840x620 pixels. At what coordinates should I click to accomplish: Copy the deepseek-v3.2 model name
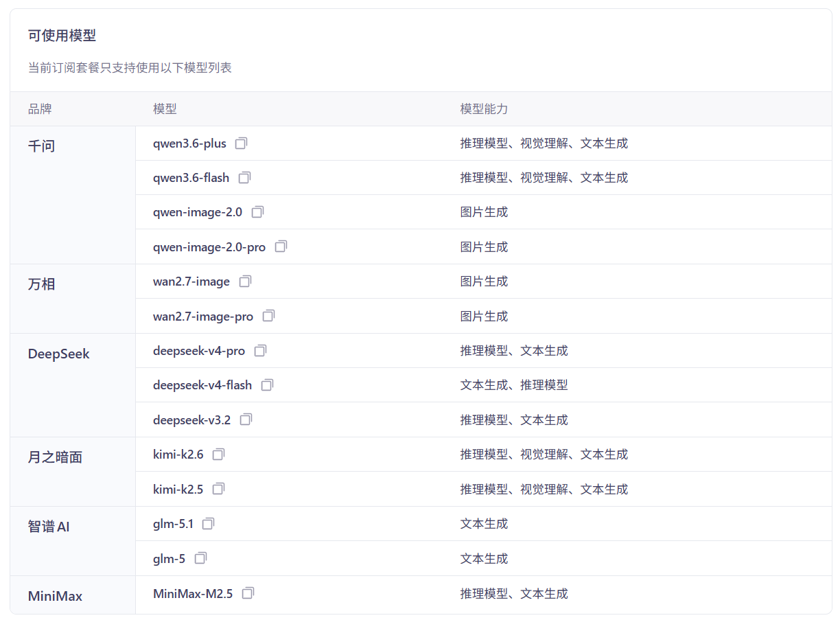pyautogui.click(x=246, y=420)
